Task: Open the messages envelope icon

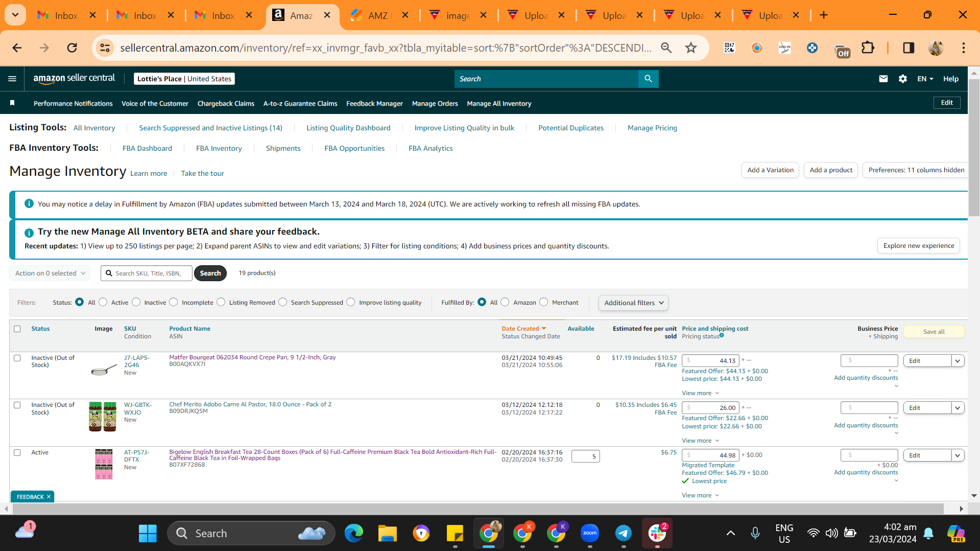Action: (x=883, y=79)
